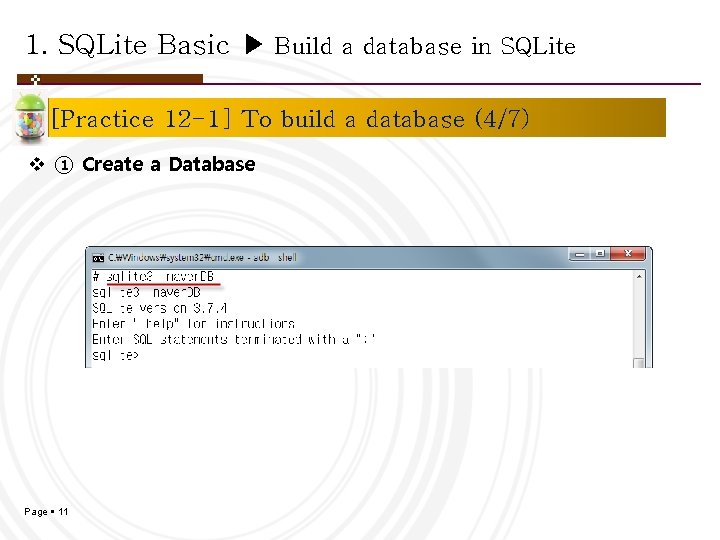The width and height of the screenshot is (720, 540).
Task: Click the 'Page 11' footer label
Action: click(46, 512)
